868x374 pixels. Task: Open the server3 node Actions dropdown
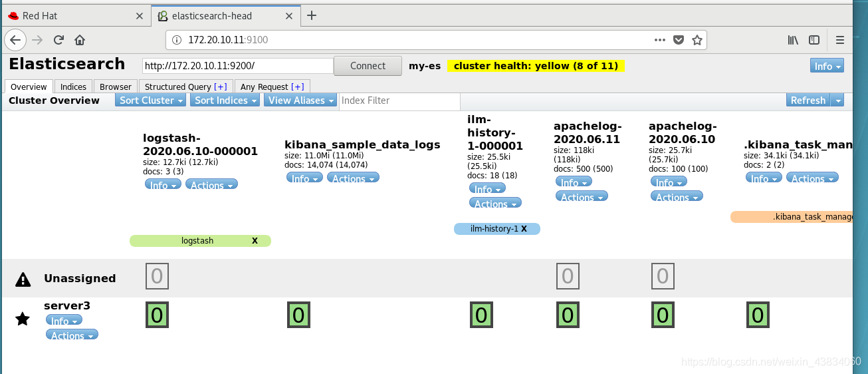[x=72, y=335]
